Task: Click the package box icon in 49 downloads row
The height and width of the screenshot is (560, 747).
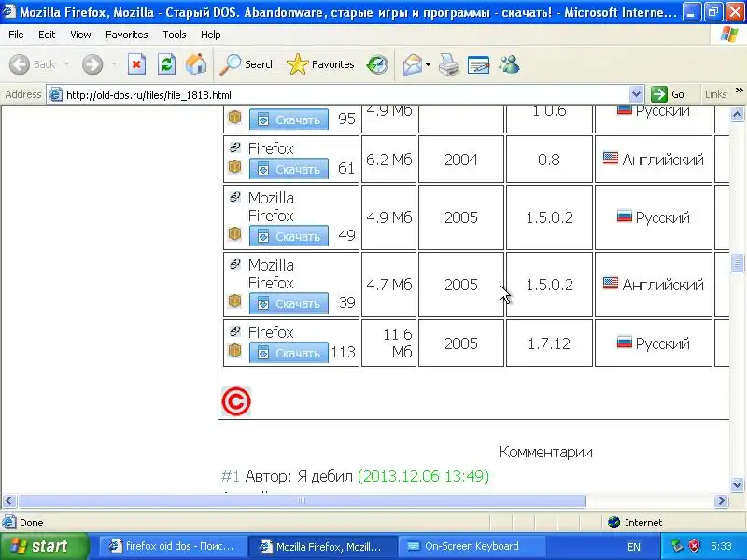Action: pyautogui.click(x=234, y=234)
